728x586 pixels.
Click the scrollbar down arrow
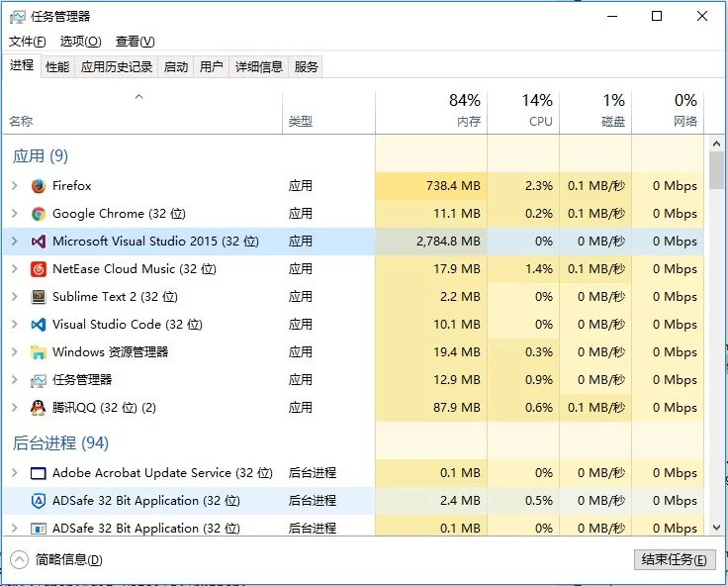click(x=716, y=528)
